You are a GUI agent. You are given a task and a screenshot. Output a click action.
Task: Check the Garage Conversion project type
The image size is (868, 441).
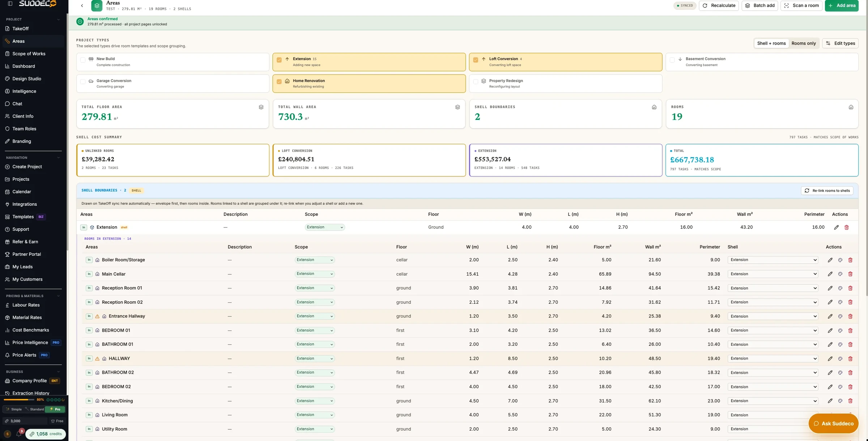[x=83, y=81]
